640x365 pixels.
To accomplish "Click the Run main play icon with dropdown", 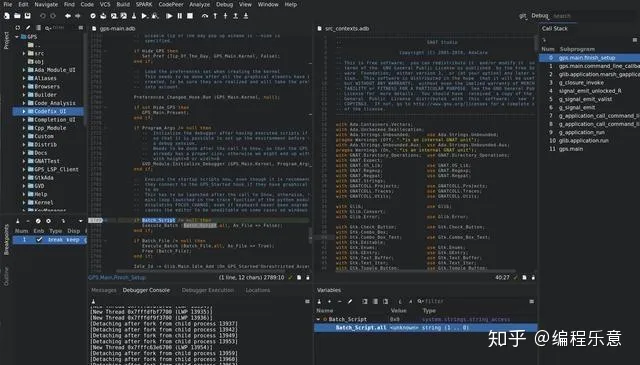I will (144, 16).
